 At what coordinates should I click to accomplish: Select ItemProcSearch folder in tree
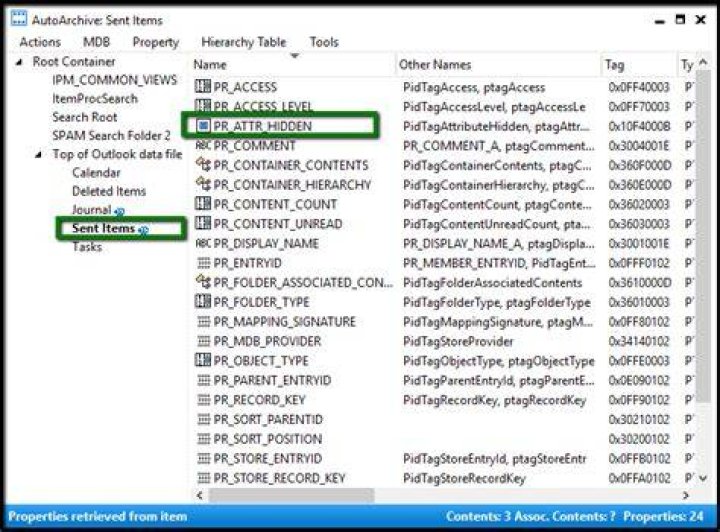[x=95, y=99]
